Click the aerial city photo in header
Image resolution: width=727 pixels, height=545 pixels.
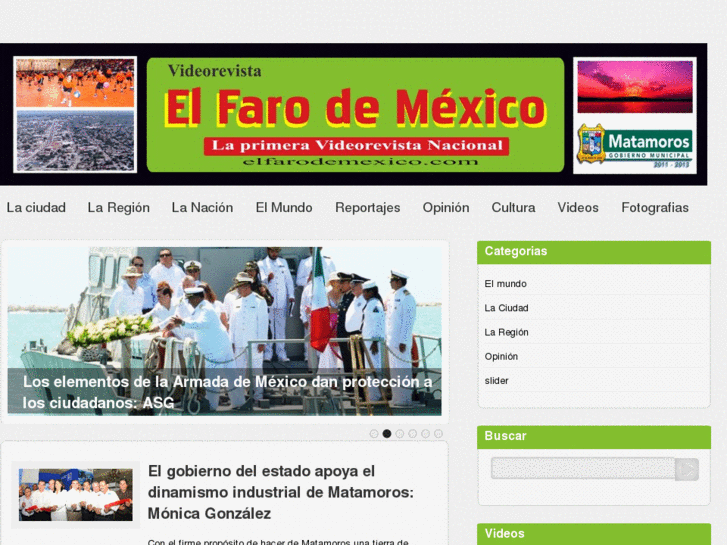click(x=75, y=141)
